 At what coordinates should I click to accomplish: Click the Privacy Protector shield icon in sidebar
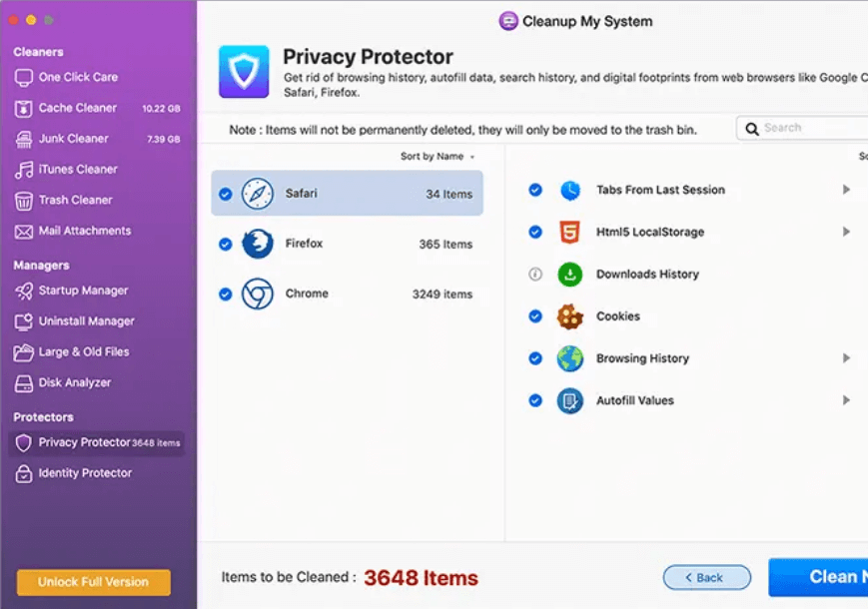(23, 443)
